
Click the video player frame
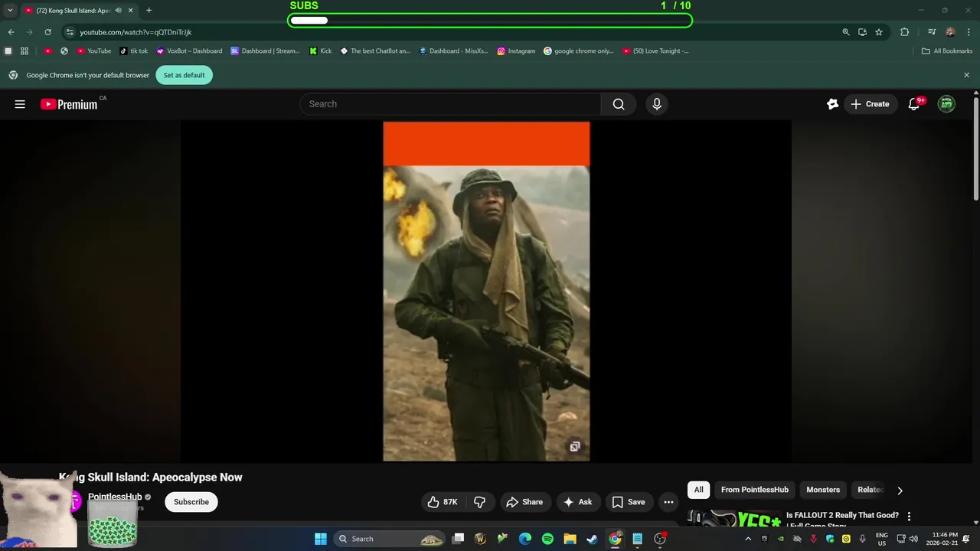tap(486, 292)
